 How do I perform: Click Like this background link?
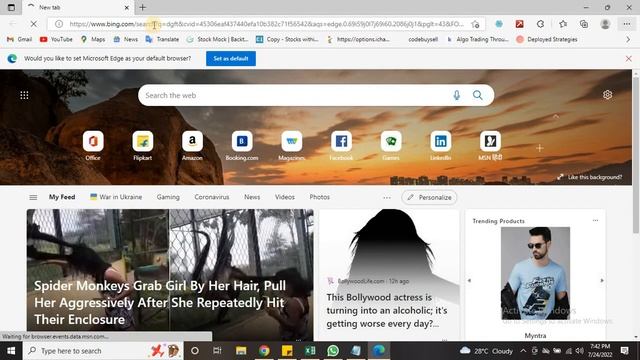pyautogui.click(x=591, y=177)
